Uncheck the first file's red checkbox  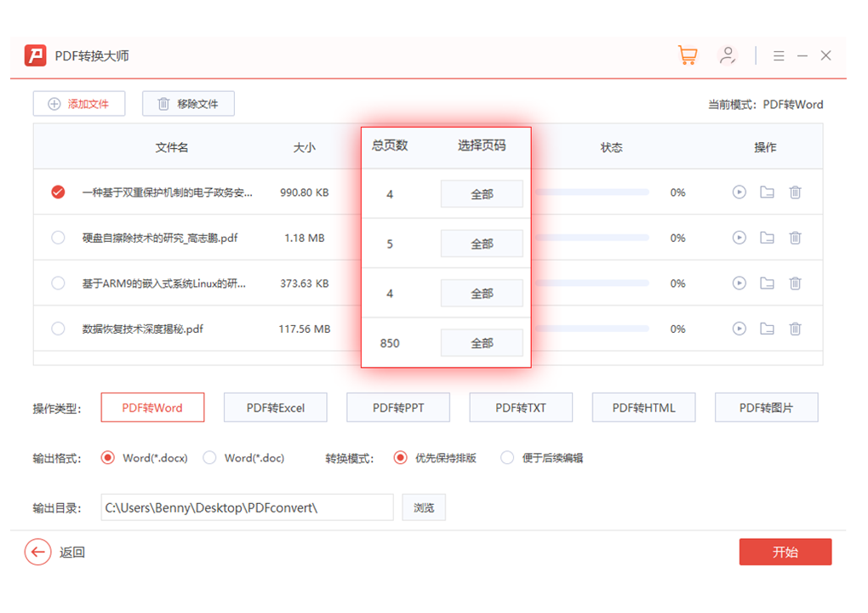coord(58,192)
